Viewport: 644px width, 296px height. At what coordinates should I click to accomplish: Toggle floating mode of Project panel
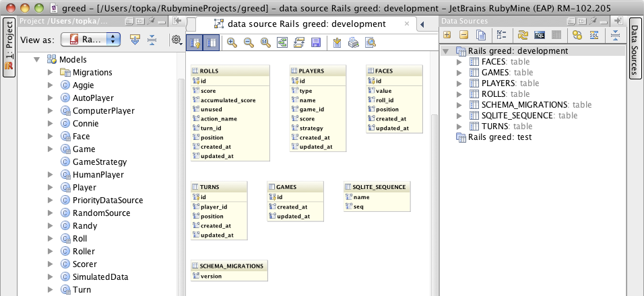click(129, 22)
